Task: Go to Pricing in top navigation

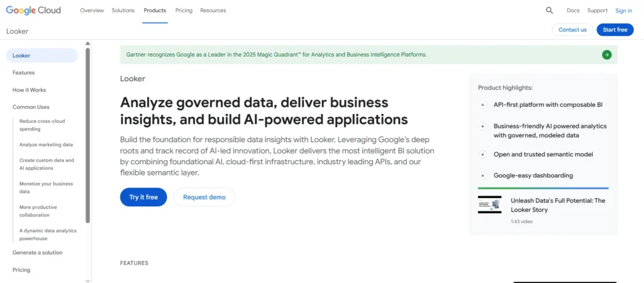Action: [x=184, y=11]
